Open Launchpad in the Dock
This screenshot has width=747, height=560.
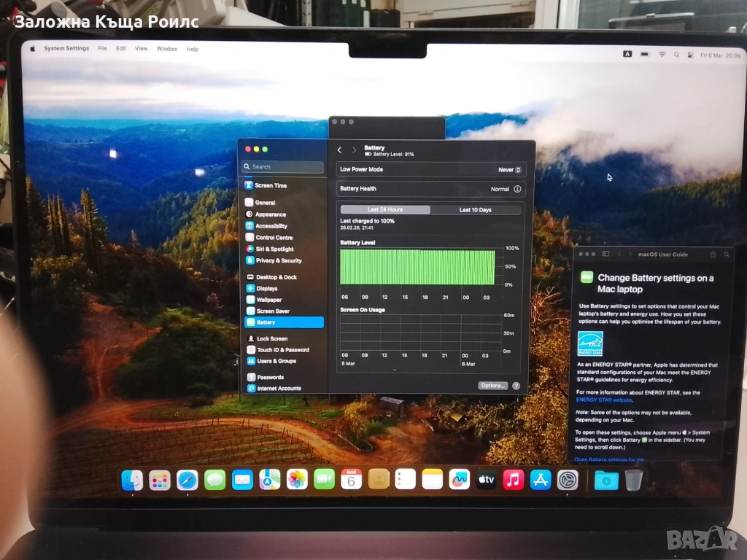pyautogui.click(x=160, y=480)
